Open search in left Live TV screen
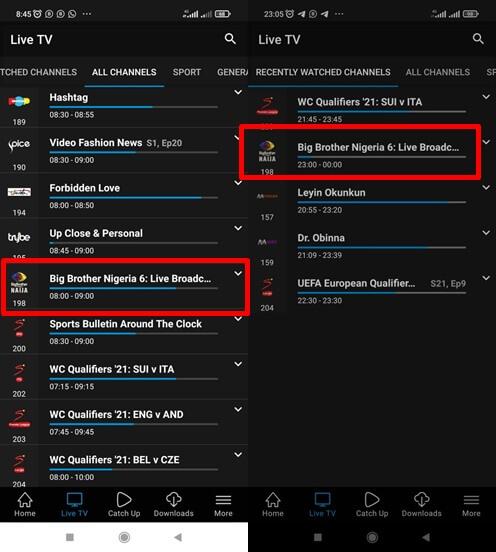This screenshot has width=496, height=552. 230,39
